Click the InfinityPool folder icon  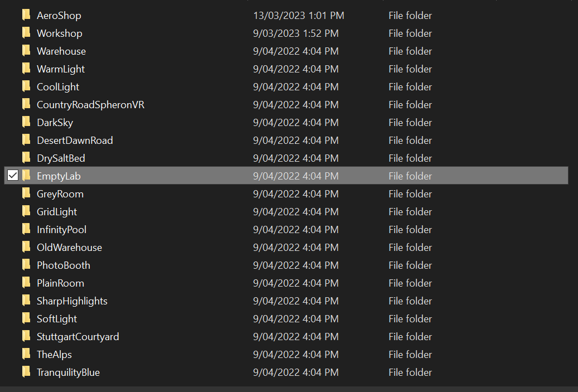(26, 229)
